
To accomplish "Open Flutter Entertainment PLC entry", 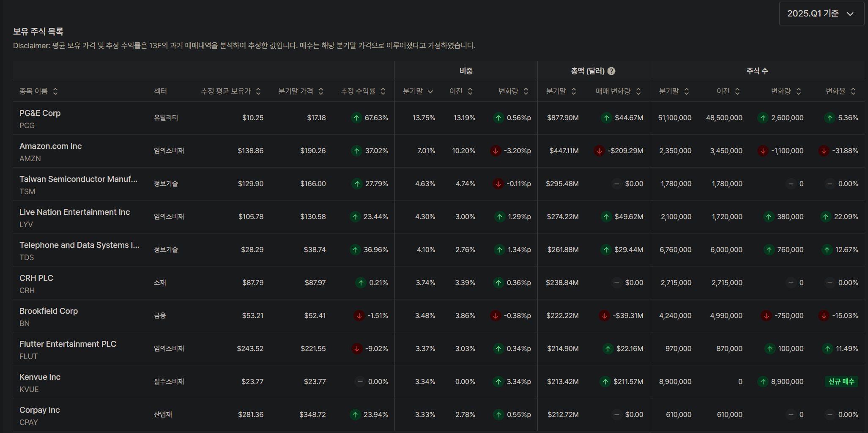I will (x=68, y=344).
